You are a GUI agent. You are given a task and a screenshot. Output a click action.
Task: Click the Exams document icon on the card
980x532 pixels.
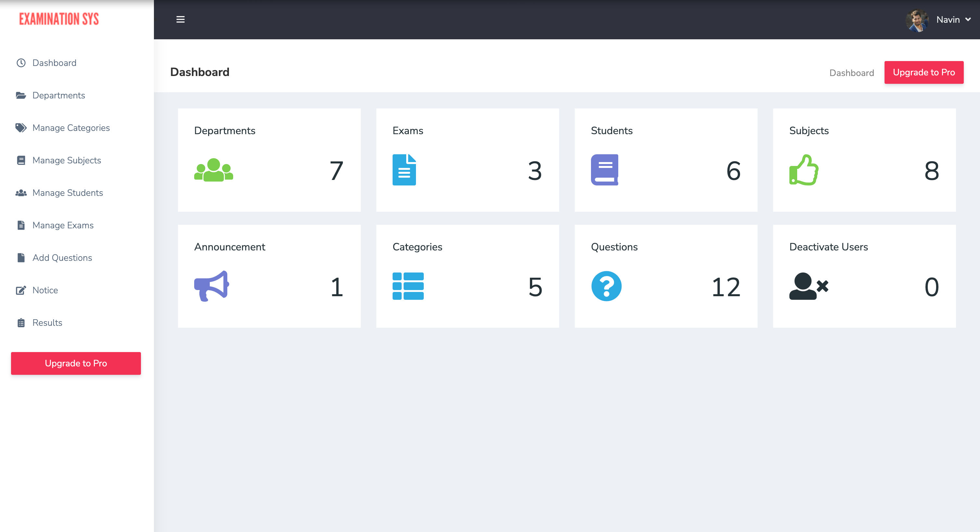coord(404,170)
